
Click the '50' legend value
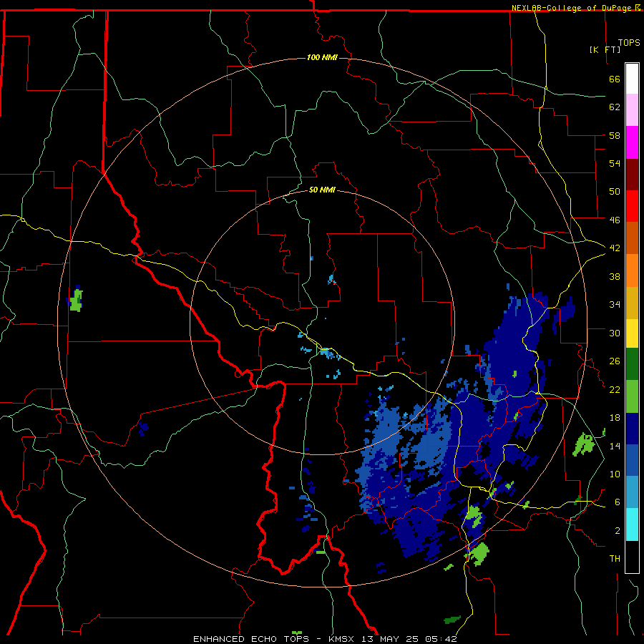click(x=615, y=192)
